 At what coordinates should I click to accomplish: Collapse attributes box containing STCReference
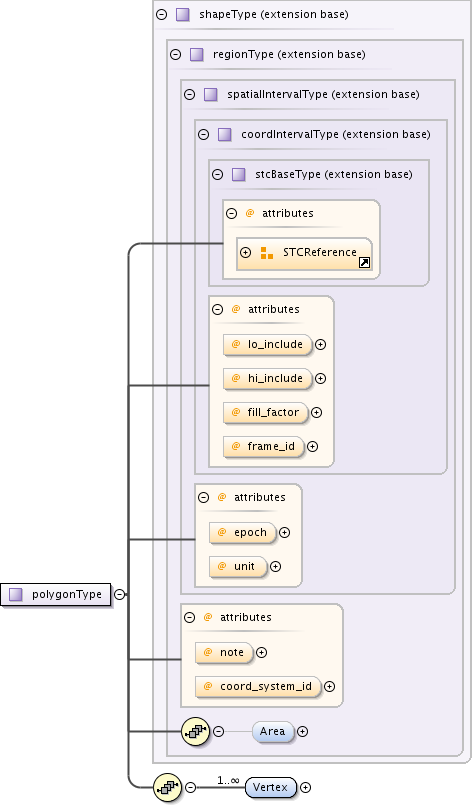coord(231,213)
